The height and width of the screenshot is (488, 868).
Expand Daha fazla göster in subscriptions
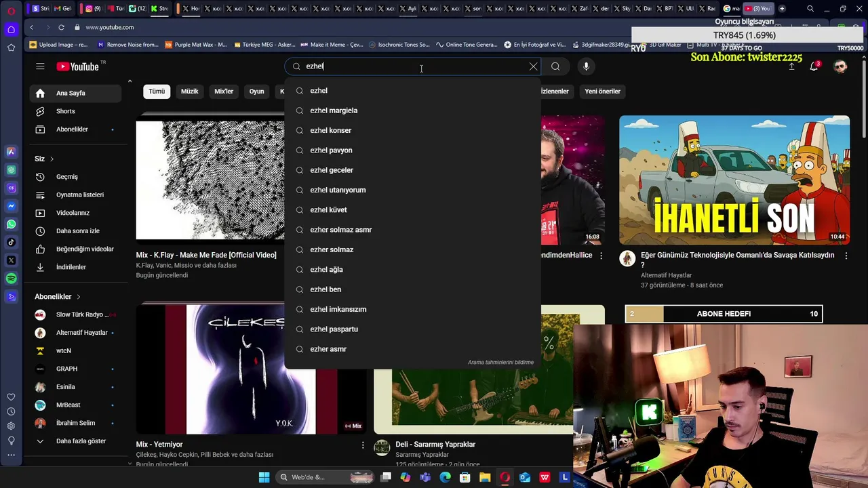(x=75, y=441)
